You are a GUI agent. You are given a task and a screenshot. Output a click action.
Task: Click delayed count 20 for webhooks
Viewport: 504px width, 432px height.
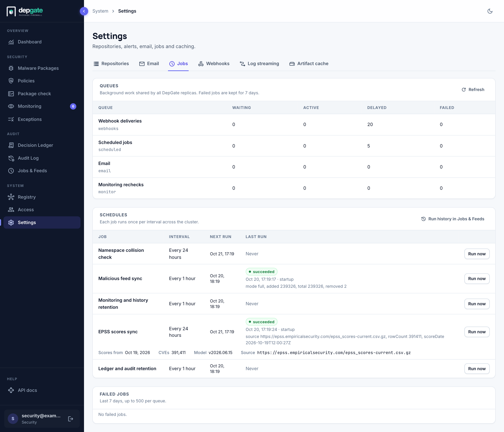(370, 125)
